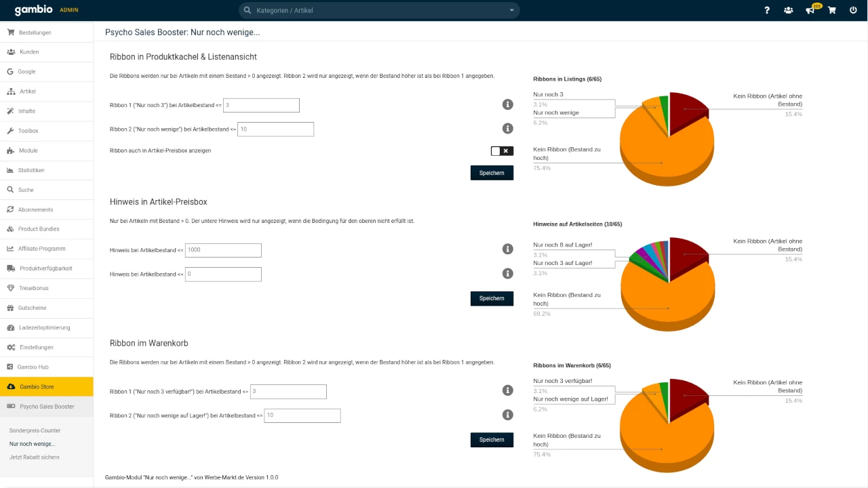Image resolution: width=868 pixels, height=488 pixels.
Task: Click the Einstellungen gears icon
Action: click(11, 347)
